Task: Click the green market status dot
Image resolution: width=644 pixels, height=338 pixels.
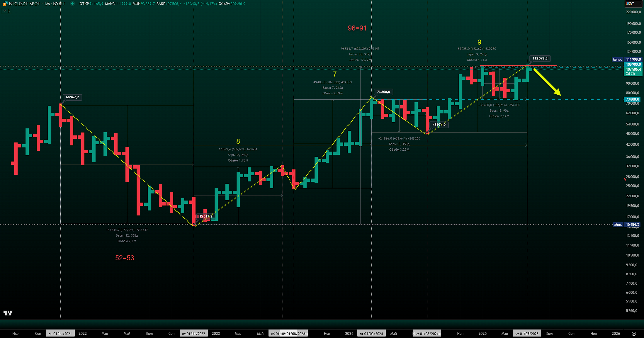Action: pyautogui.click(x=73, y=4)
